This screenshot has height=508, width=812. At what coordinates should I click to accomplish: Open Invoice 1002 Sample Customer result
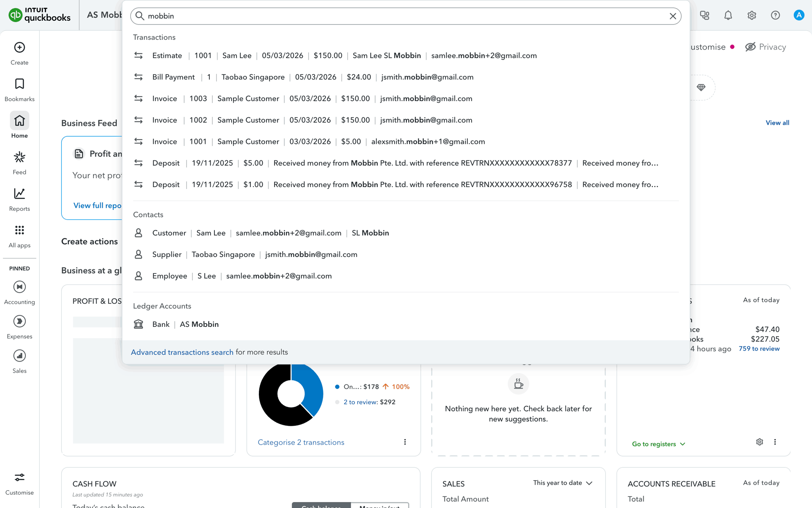406,120
